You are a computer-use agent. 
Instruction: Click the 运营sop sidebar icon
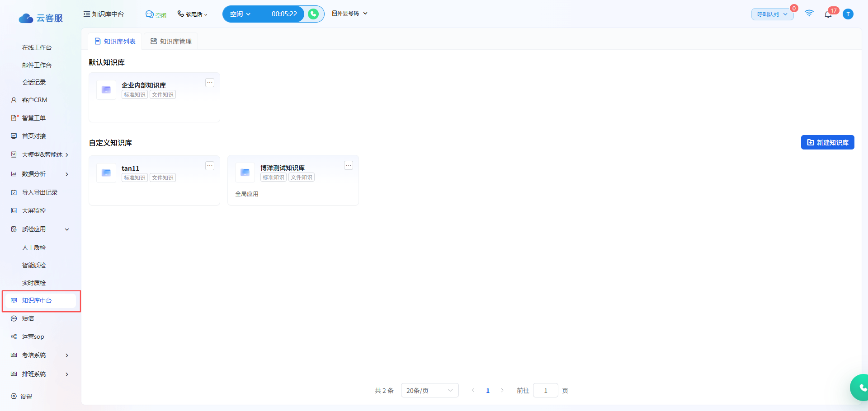[x=14, y=336]
